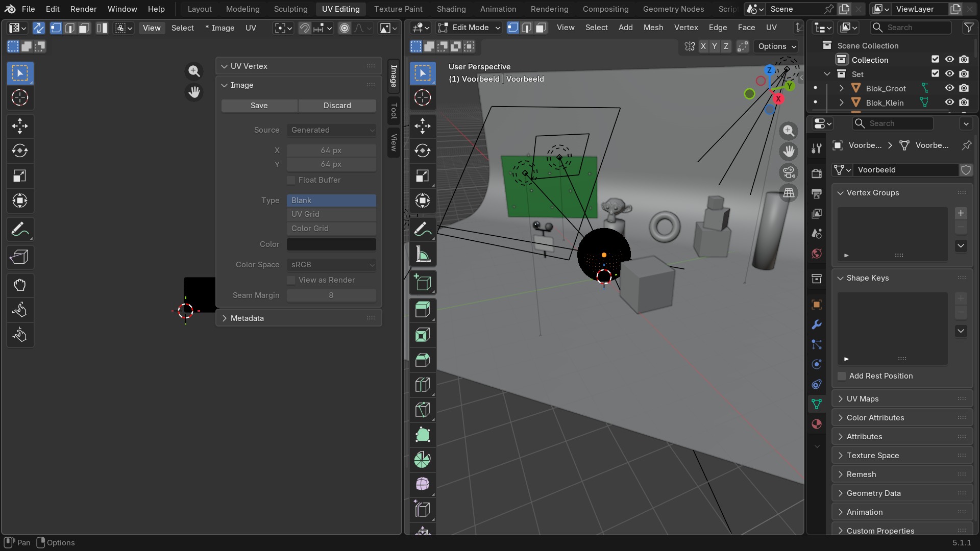The height and width of the screenshot is (551, 980).
Task: Open the Color Space sRGB dropdown
Action: tap(331, 265)
